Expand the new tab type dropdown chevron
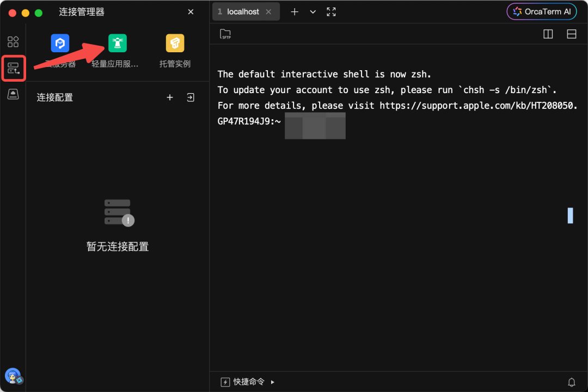Viewport: 588px width, 392px height. (x=312, y=11)
